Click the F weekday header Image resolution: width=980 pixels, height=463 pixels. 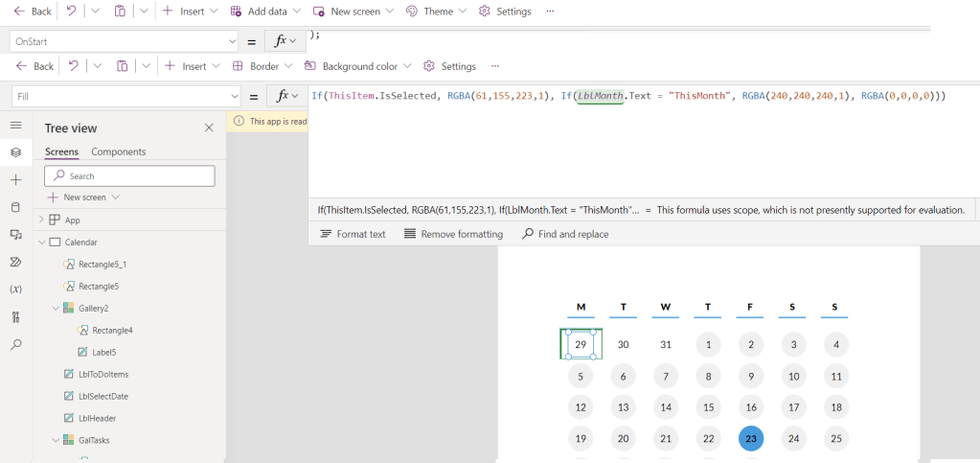click(749, 307)
